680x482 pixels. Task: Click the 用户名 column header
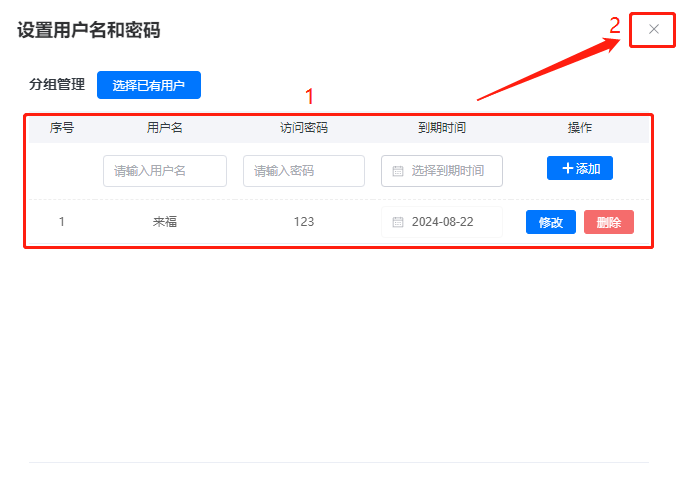pos(164,128)
